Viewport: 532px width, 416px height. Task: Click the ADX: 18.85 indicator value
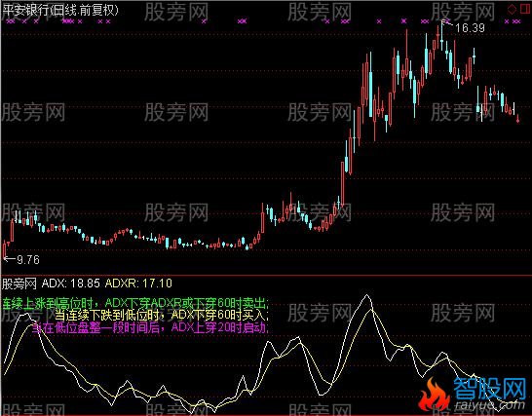[x=70, y=284]
